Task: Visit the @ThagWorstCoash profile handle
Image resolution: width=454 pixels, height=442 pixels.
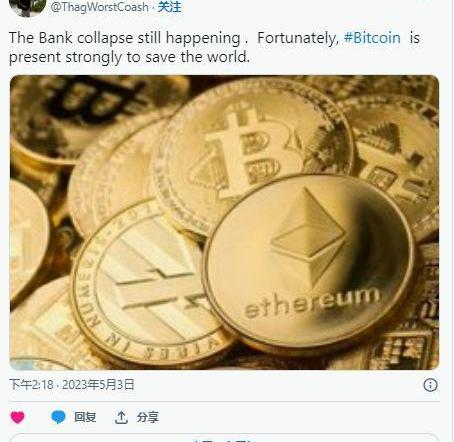Action: click(100, 7)
